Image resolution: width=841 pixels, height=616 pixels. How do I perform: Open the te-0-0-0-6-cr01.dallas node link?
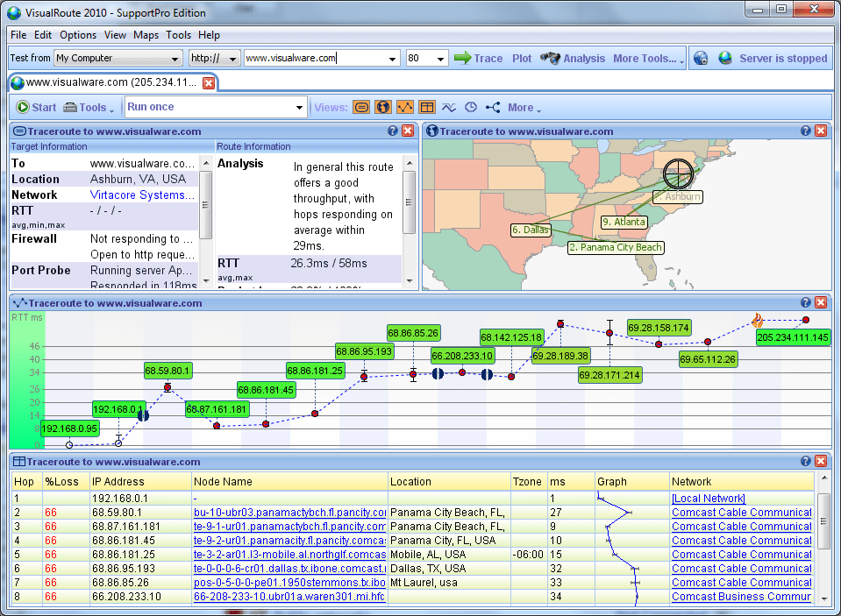[x=289, y=569]
